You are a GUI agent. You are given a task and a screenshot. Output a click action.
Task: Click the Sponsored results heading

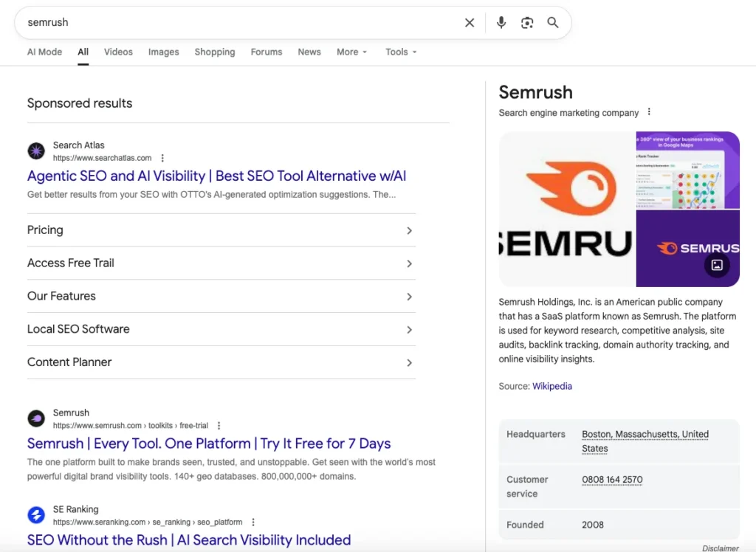pyautogui.click(x=80, y=103)
